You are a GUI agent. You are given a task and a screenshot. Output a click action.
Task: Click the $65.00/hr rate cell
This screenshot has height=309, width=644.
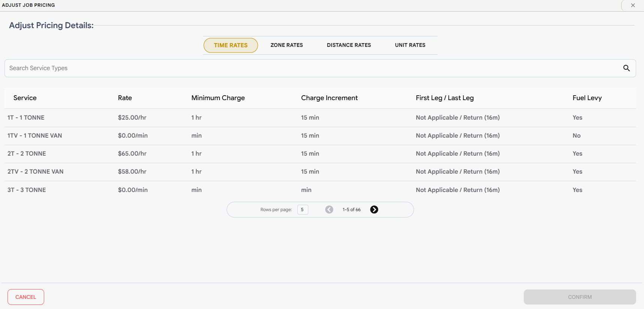132,154
